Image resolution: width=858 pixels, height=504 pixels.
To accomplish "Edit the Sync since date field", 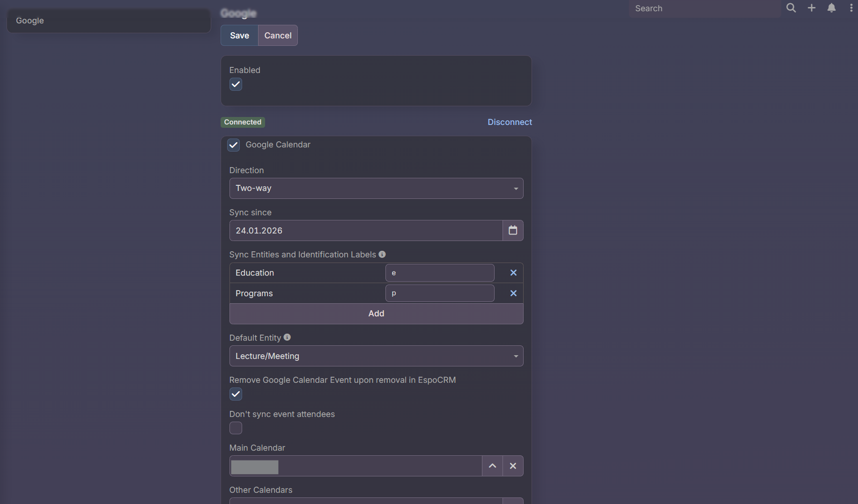I will 366,230.
